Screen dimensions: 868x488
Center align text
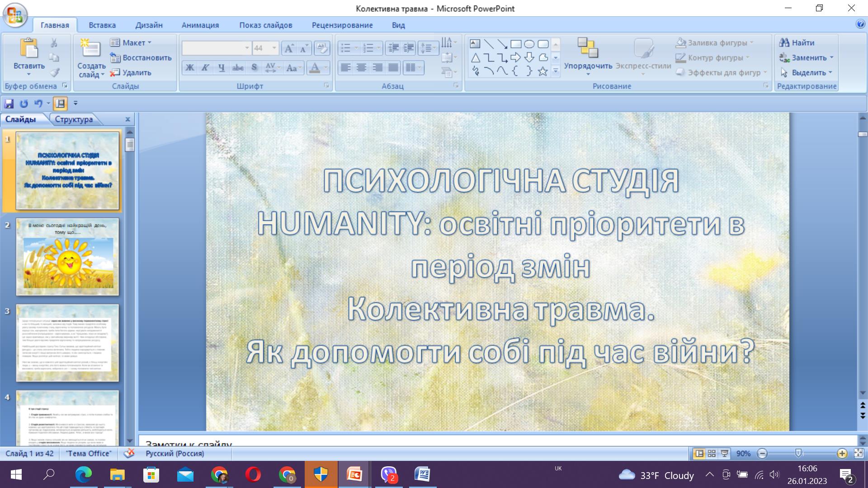click(x=361, y=68)
